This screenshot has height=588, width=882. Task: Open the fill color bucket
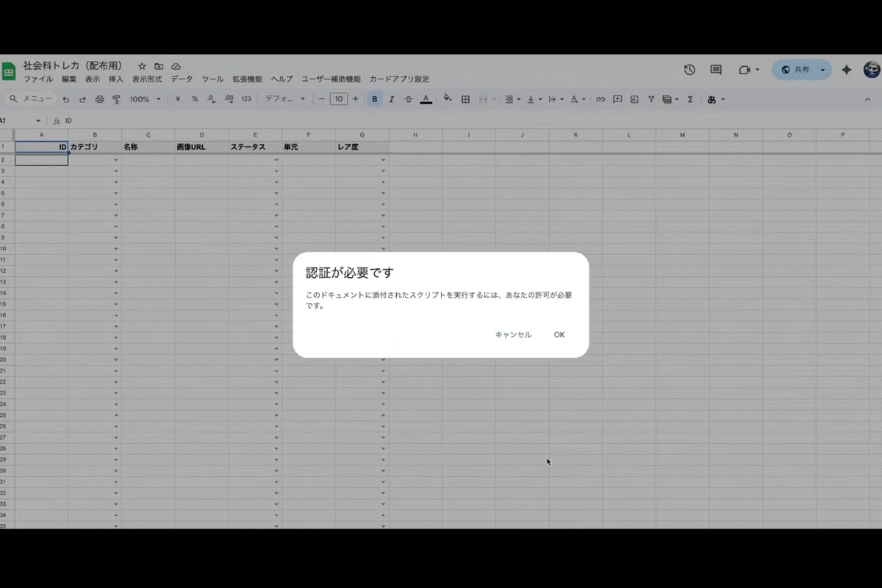point(447,99)
